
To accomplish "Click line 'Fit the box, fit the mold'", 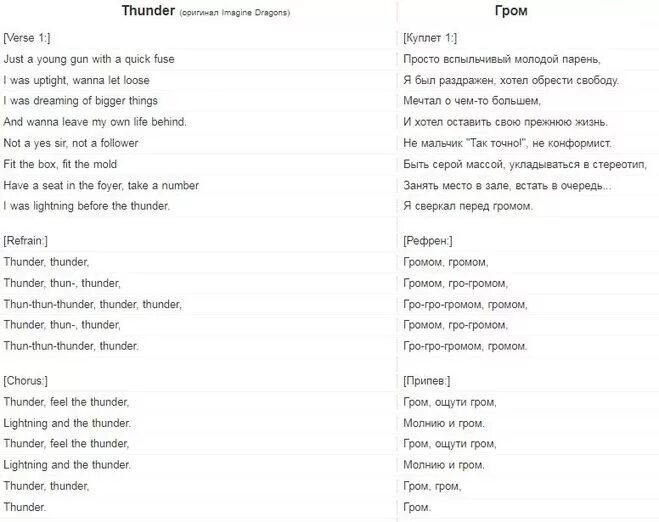I will click(x=60, y=164).
